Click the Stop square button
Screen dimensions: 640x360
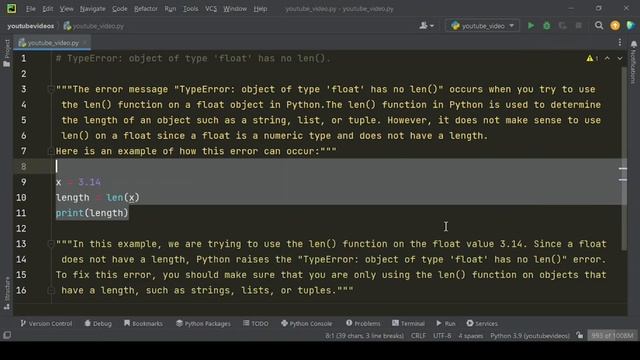point(578,26)
